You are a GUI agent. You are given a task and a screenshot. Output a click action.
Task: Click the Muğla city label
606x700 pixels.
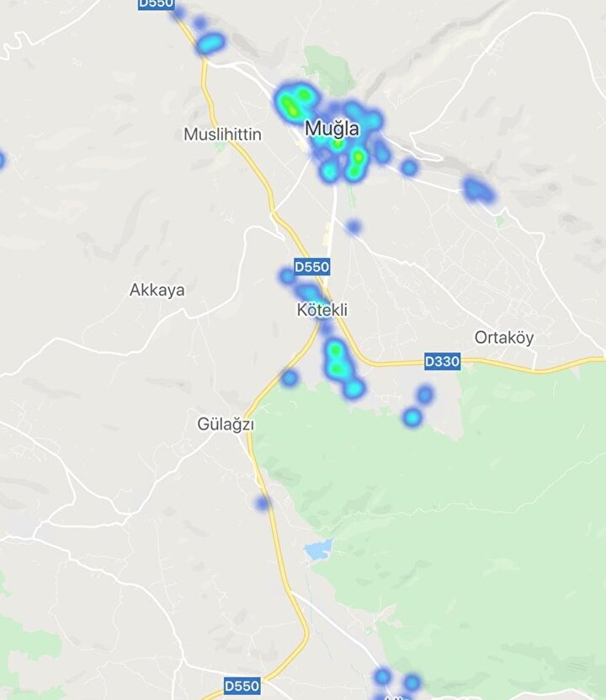(332, 129)
